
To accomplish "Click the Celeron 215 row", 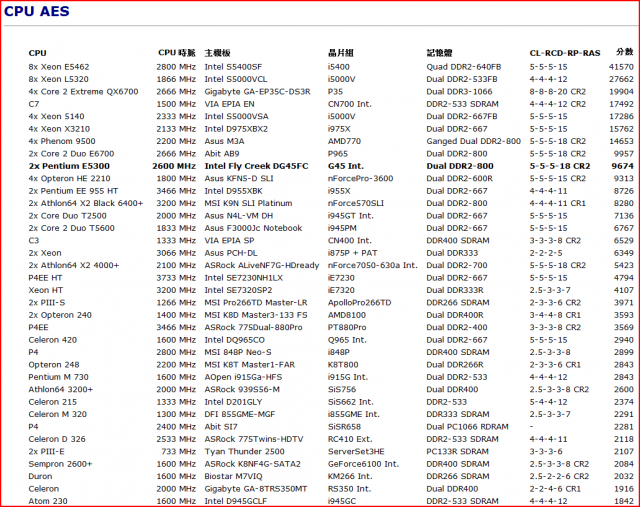I will pyautogui.click(x=331, y=402).
